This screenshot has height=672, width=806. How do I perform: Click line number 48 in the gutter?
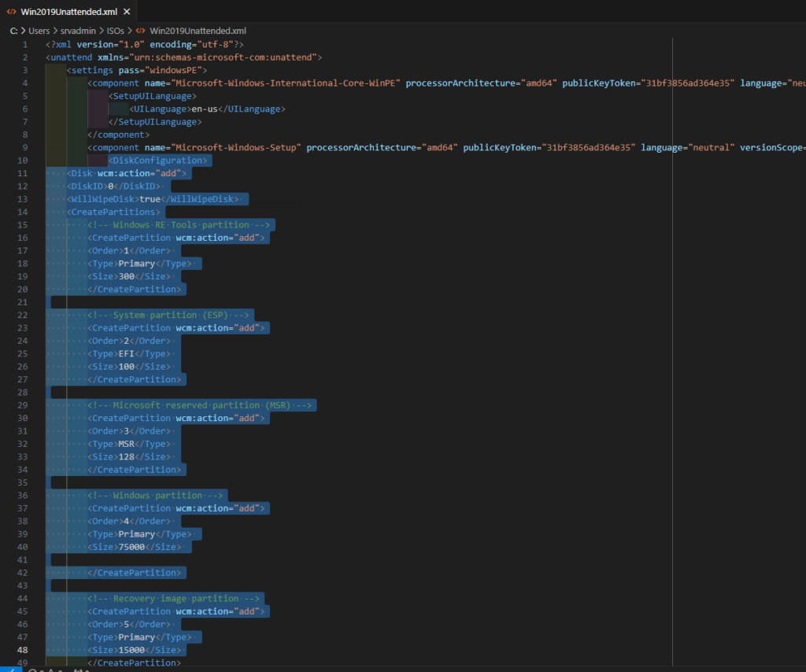(x=22, y=650)
